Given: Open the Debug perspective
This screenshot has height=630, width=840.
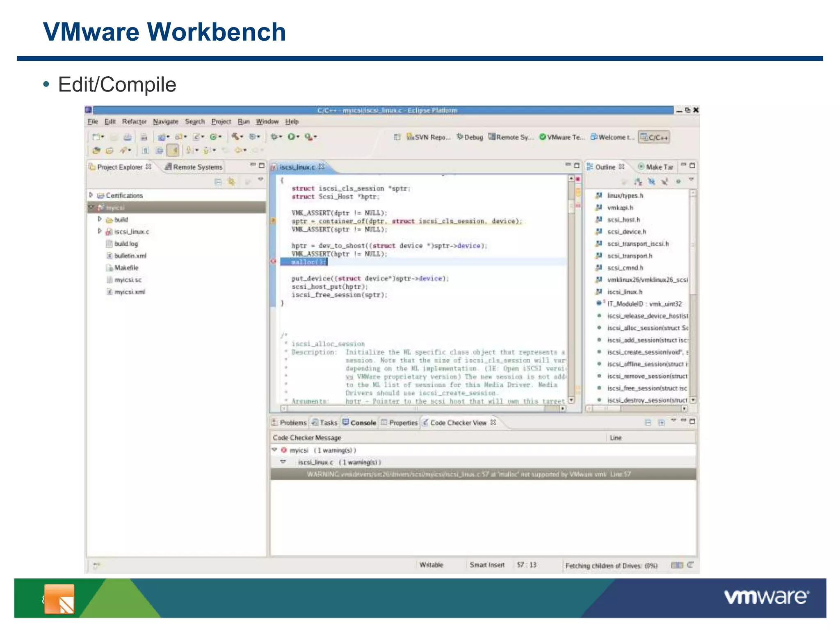Looking at the screenshot, I should (470, 137).
